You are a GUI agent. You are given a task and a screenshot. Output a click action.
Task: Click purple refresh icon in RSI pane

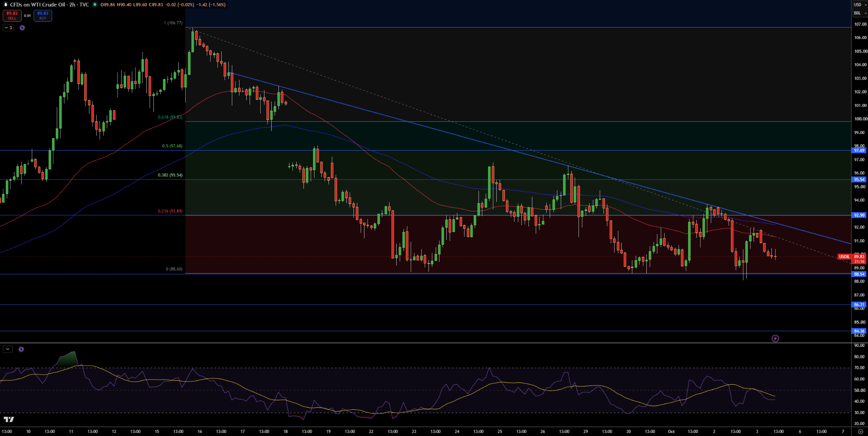(21, 349)
